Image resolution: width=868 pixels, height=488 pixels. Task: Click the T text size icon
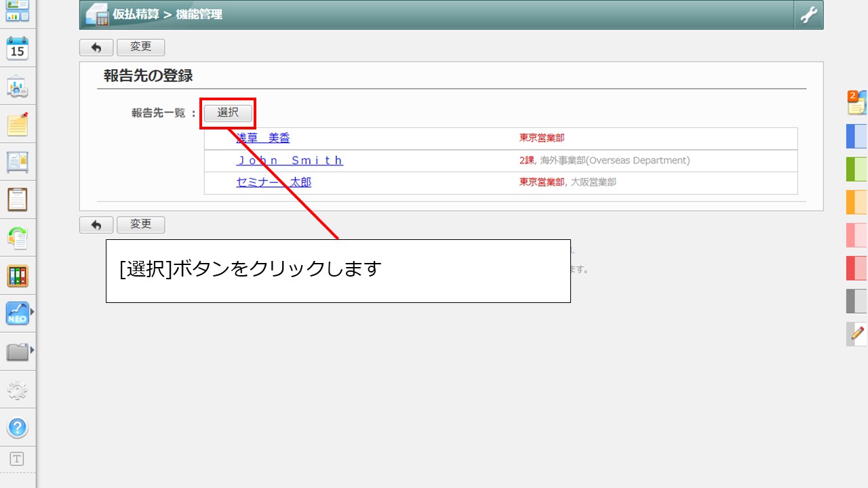[17, 460]
